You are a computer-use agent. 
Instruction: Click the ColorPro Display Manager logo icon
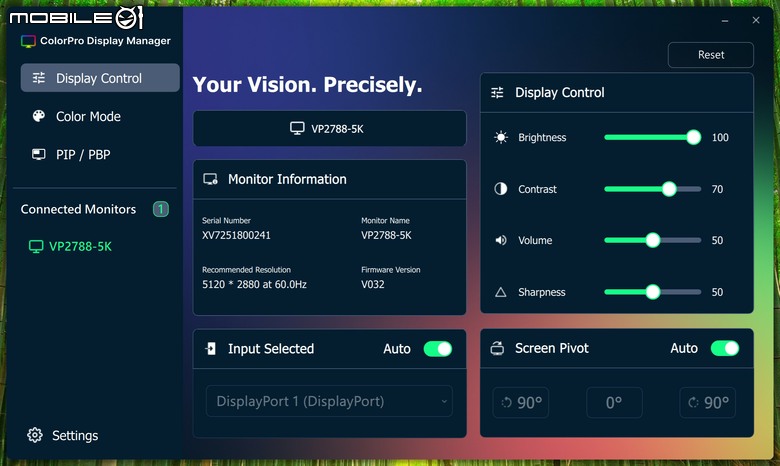pyautogui.click(x=28, y=41)
